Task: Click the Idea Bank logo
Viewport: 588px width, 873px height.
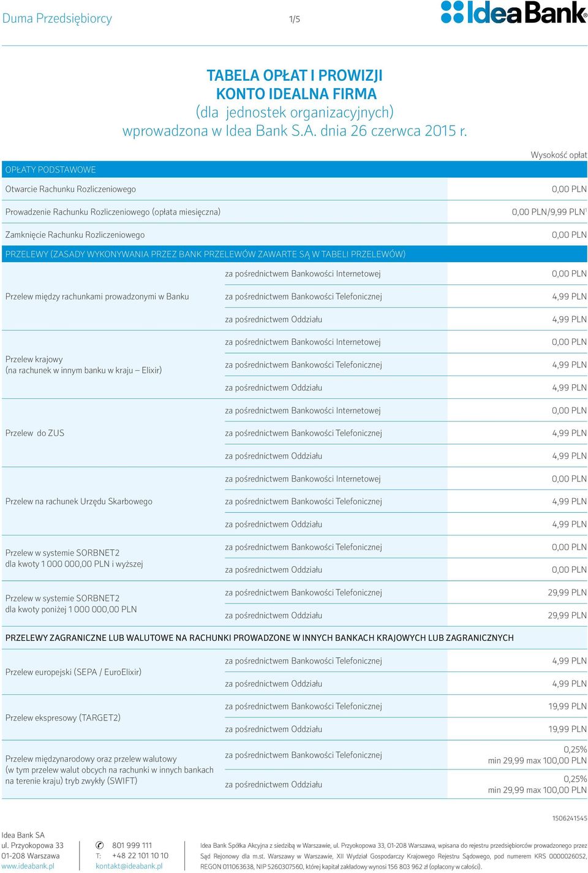Action: (x=513, y=13)
